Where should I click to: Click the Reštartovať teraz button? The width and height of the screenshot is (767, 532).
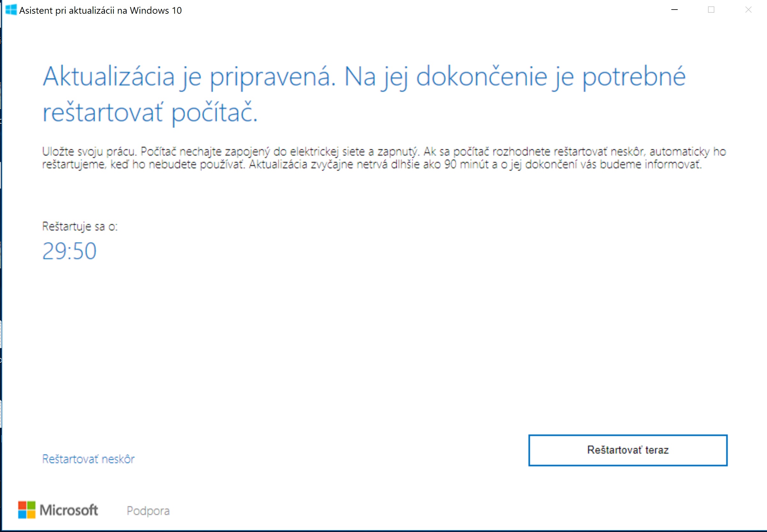click(x=628, y=450)
